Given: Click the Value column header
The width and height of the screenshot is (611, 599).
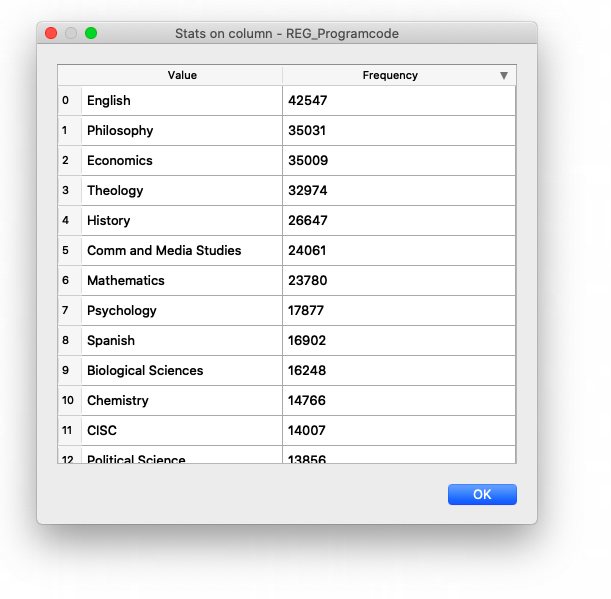Looking at the screenshot, I should [182, 75].
